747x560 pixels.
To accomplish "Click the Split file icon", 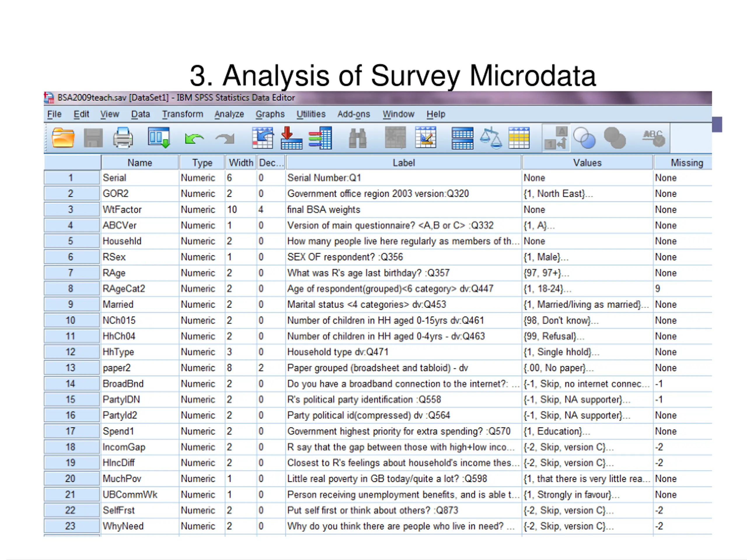I will (462, 138).
